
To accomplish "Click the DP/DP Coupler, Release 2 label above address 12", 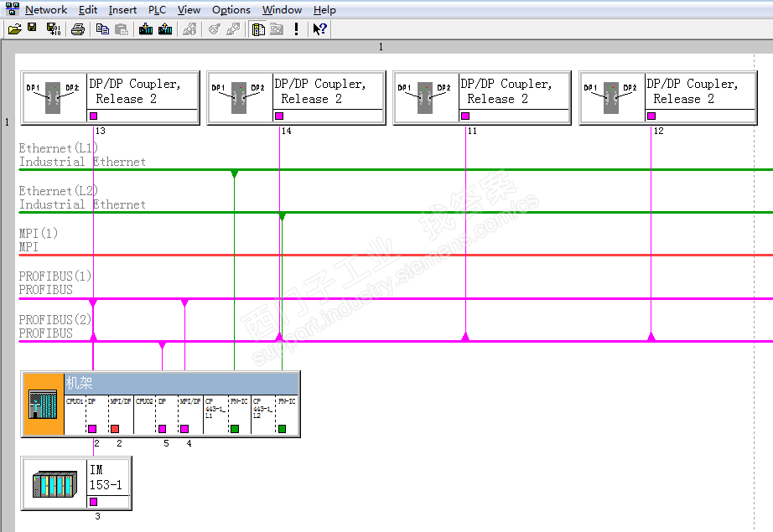I will click(693, 91).
